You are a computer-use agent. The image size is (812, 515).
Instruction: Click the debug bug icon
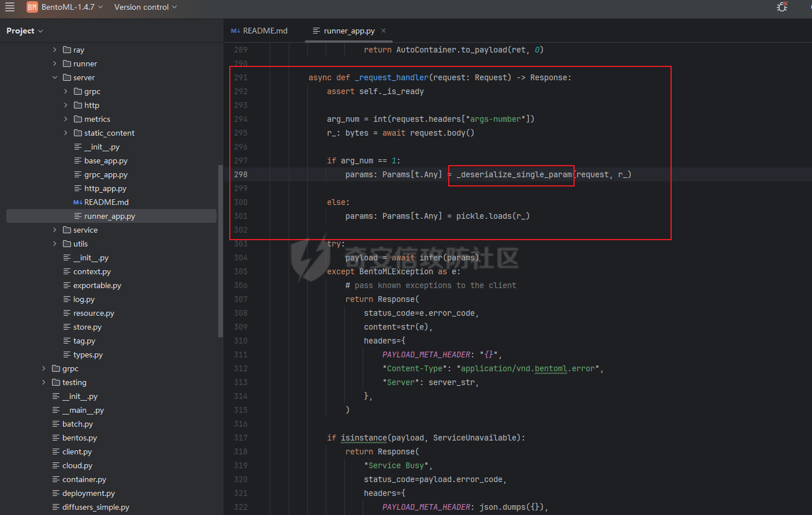(782, 7)
